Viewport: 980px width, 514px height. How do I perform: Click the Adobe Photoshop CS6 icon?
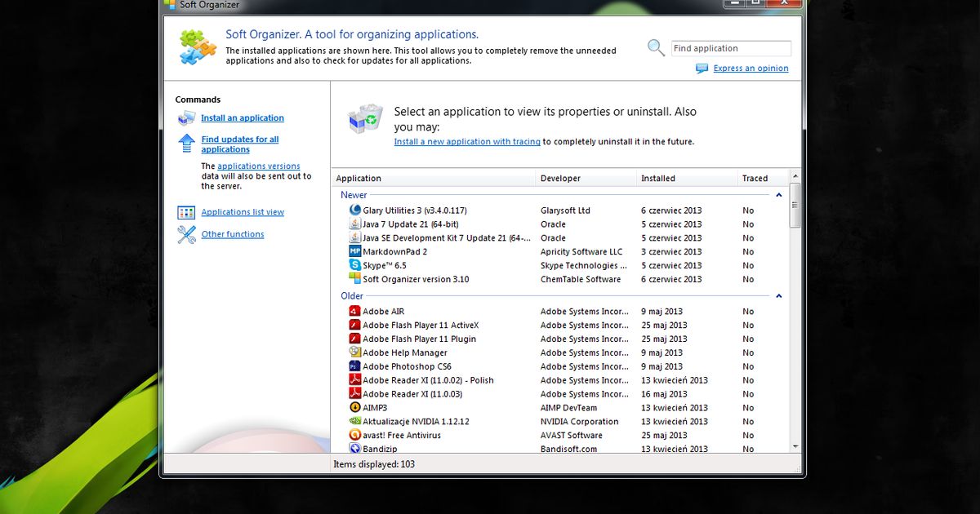tap(354, 366)
